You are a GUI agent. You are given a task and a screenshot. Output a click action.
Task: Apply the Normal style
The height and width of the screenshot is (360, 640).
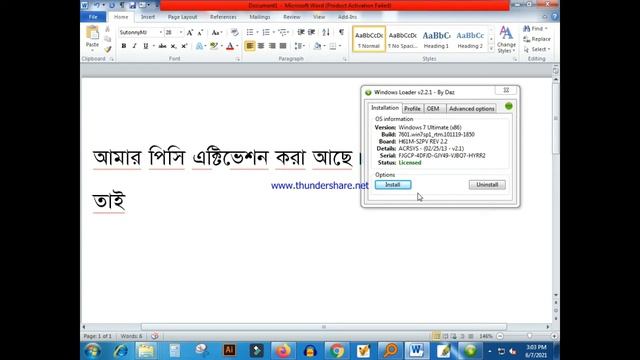point(369,40)
